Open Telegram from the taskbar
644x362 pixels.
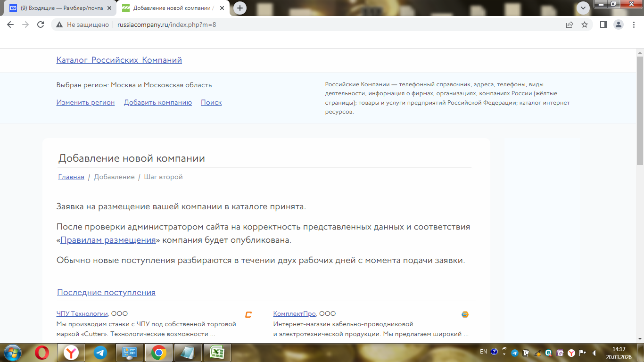click(100, 353)
